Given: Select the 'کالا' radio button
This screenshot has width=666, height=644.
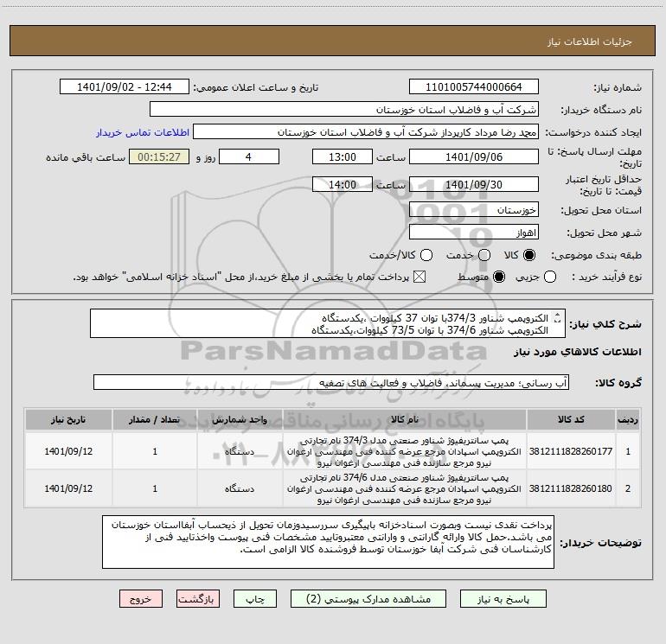Looking at the screenshot, I should click(529, 255).
